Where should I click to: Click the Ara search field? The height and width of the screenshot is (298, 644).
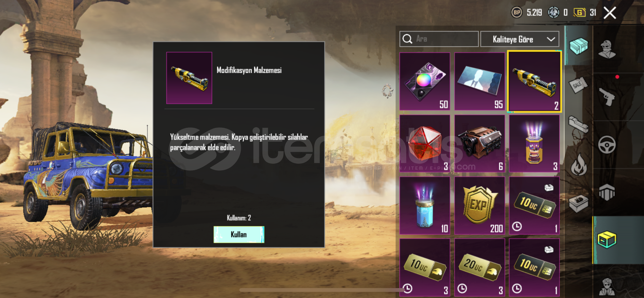pos(439,39)
